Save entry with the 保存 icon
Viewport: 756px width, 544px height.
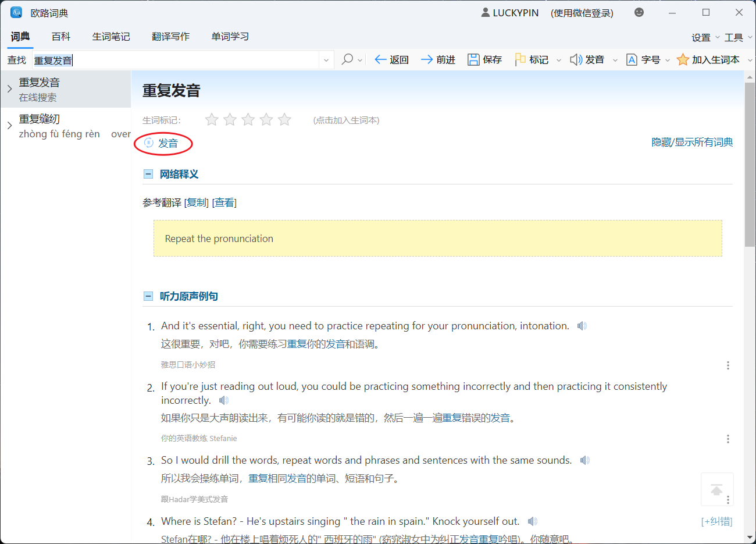tap(484, 59)
